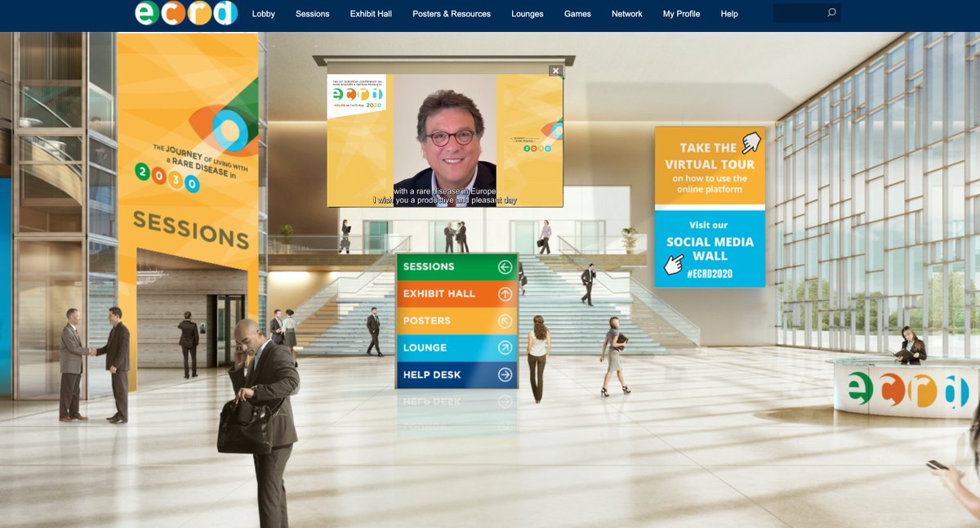This screenshot has height=528, width=980.
Task: Click the pointing hand icon on Virtual Tour banner
Action: [750, 144]
